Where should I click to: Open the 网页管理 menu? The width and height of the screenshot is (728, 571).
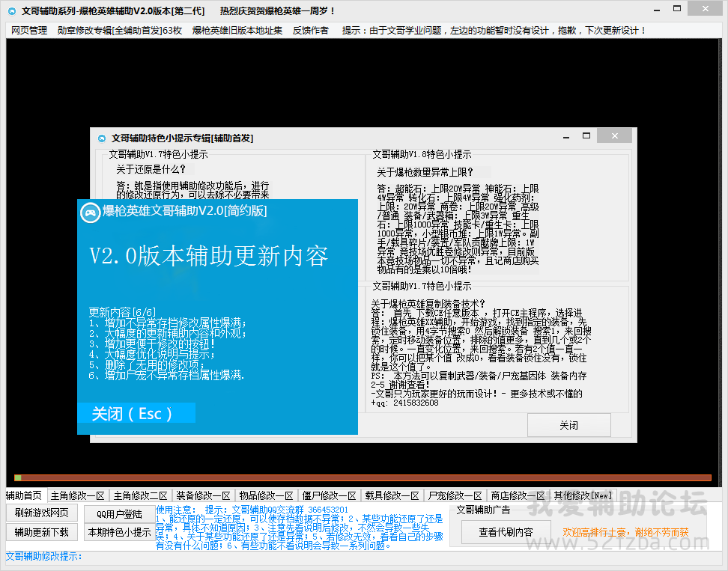tap(29, 31)
